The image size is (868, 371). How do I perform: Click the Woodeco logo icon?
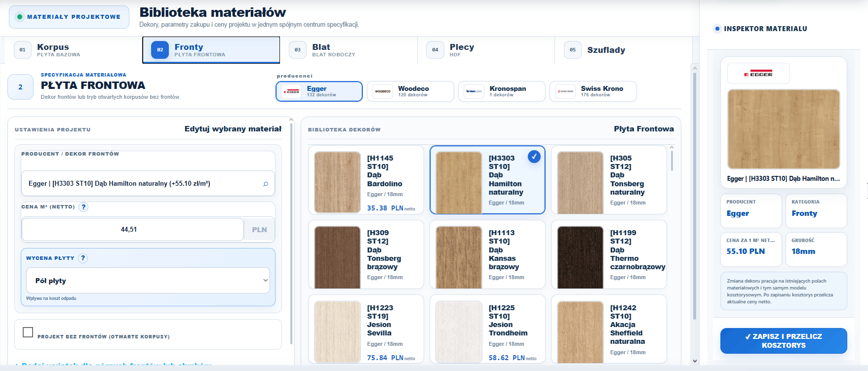click(x=383, y=91)
